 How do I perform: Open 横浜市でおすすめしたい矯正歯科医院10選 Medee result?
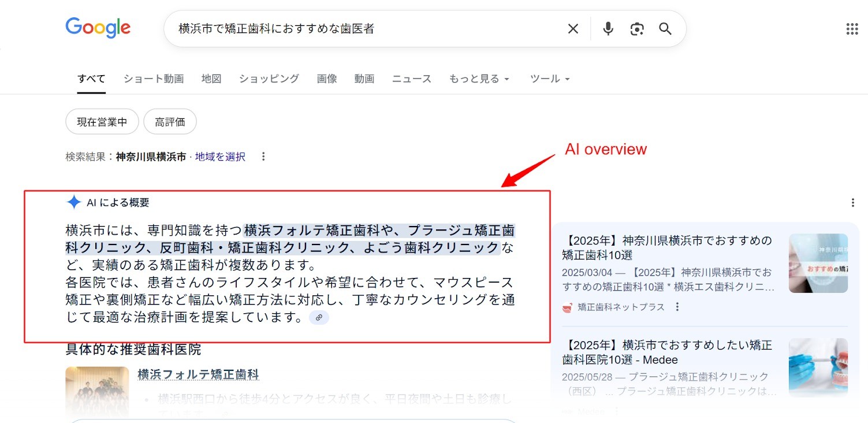pos(667,352)
